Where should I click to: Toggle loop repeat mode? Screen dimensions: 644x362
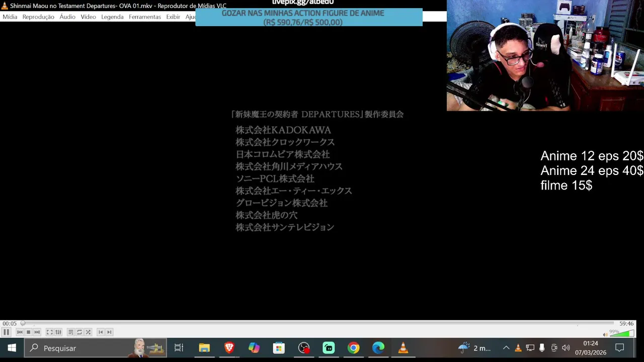click(x=79, y=332)
